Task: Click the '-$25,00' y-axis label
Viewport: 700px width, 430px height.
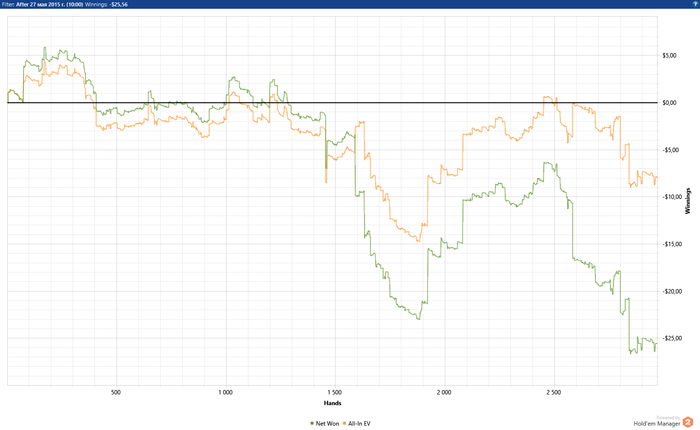Action: coord(672,338)
